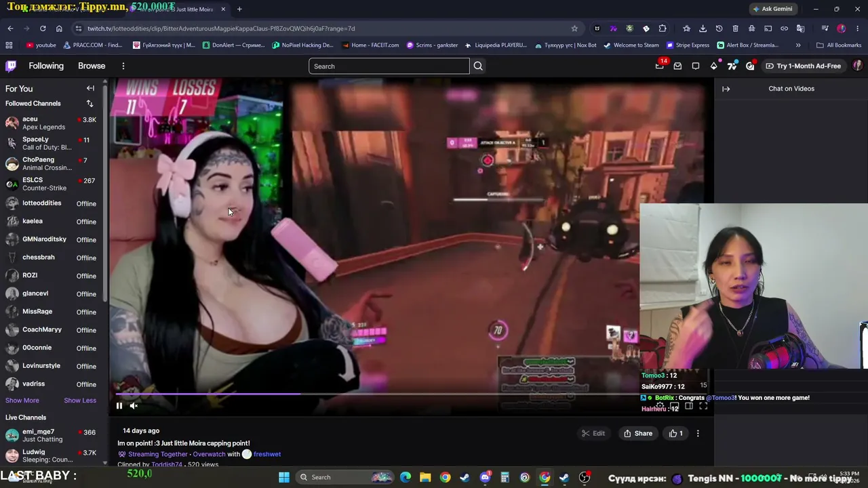
Task: Open the Twitch Get Bits icon
Action: (713, 66)
